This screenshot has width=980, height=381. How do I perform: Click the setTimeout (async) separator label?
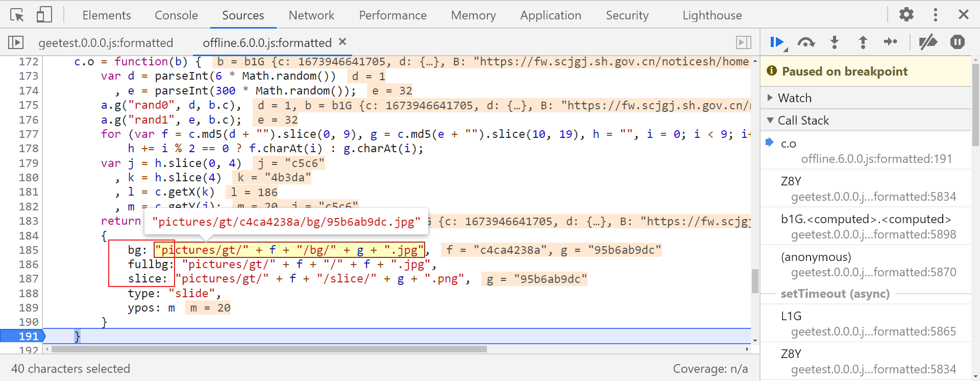pyautogui.click(x=835, y=294)
